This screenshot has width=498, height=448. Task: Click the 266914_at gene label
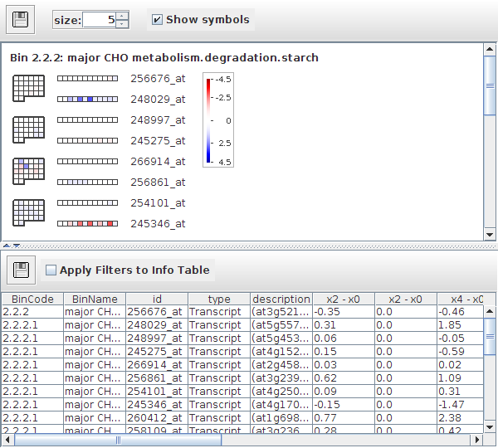coord(158,162)
